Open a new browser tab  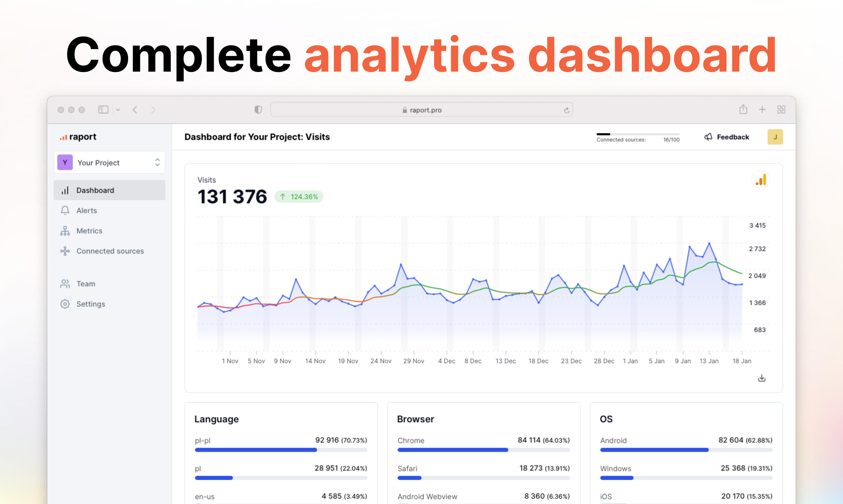762,109
